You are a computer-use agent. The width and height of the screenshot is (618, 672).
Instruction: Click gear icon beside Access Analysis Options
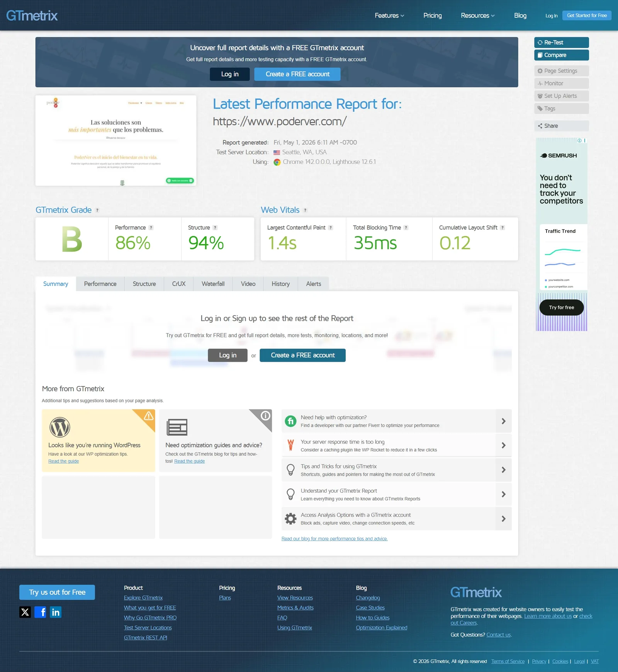tap(290, 519)
